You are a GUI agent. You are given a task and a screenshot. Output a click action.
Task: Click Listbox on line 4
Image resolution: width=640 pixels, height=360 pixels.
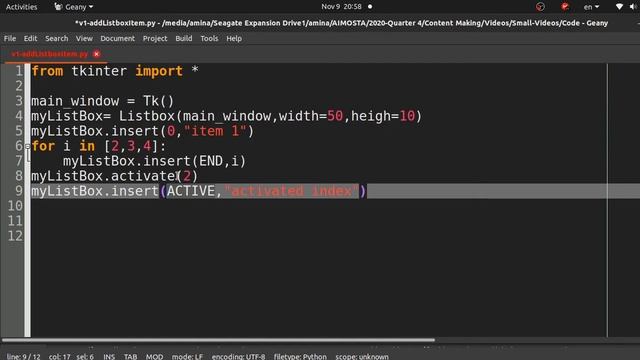(147, 116)
